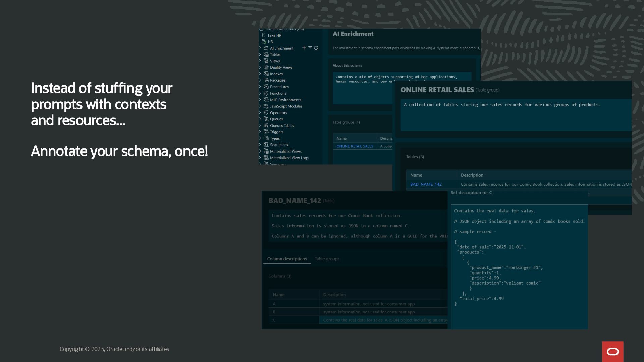Click the Triggers folder icon
Image resolution: width=644 pixels, height=362 pixels.
coord(266,132)
